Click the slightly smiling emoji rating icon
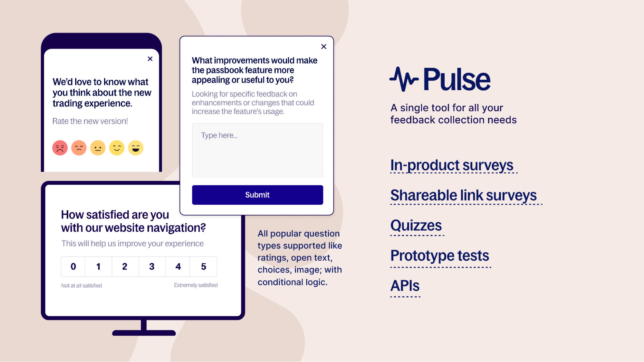 (x=117, y=148)
